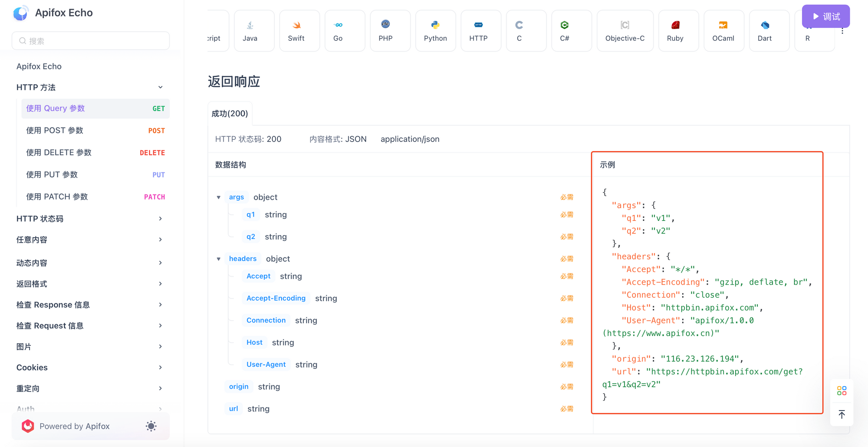Open the colorful grid apps icon
Screen dimensions: 868x447
[x=842, y=391]
